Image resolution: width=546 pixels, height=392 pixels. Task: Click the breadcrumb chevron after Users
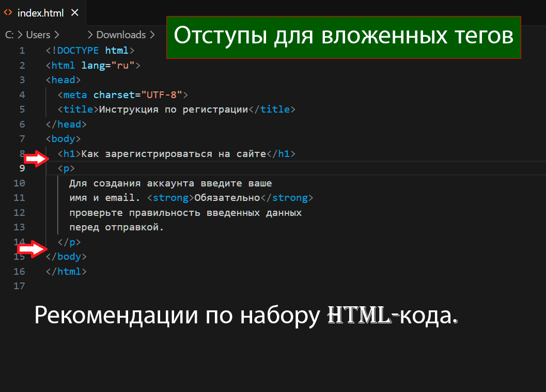click(x=57, y=35)
